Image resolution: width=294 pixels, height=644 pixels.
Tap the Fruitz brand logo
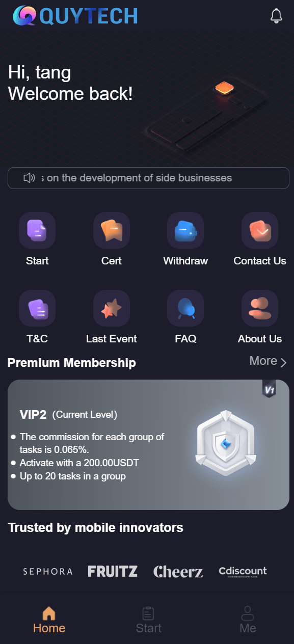click(113, 572)
